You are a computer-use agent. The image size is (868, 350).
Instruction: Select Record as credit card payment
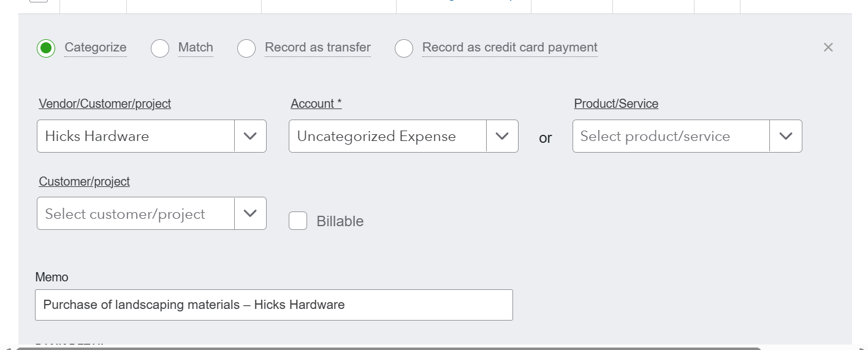404,48
